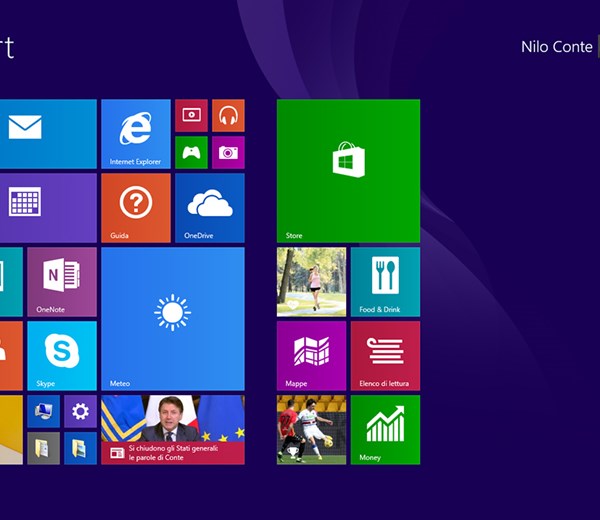This screenshot has width=600, height=520.
Task: Launch the OneNote tile
Action: pos(62,282)
